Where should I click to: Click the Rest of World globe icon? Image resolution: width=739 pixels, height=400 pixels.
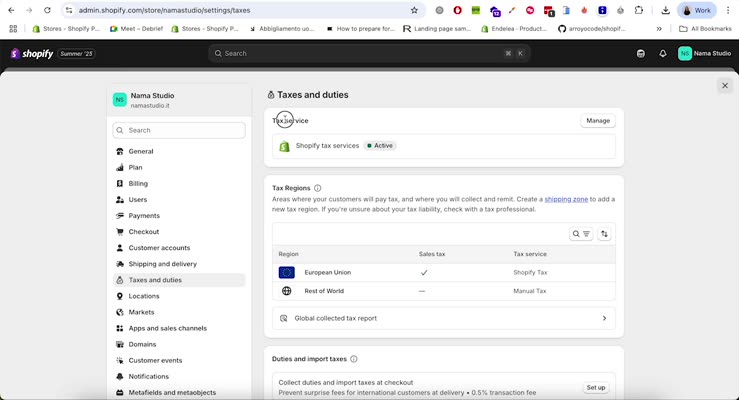point(287,291)
